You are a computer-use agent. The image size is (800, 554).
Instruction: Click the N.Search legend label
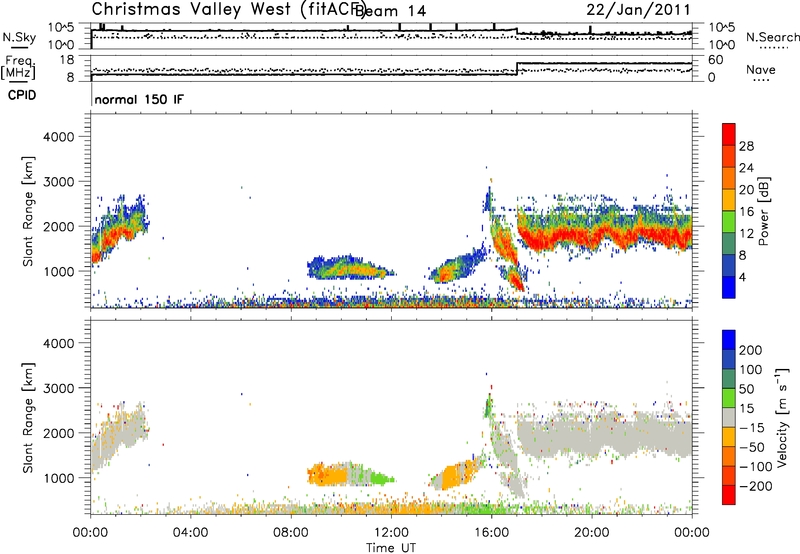click(x=772, y=37)
